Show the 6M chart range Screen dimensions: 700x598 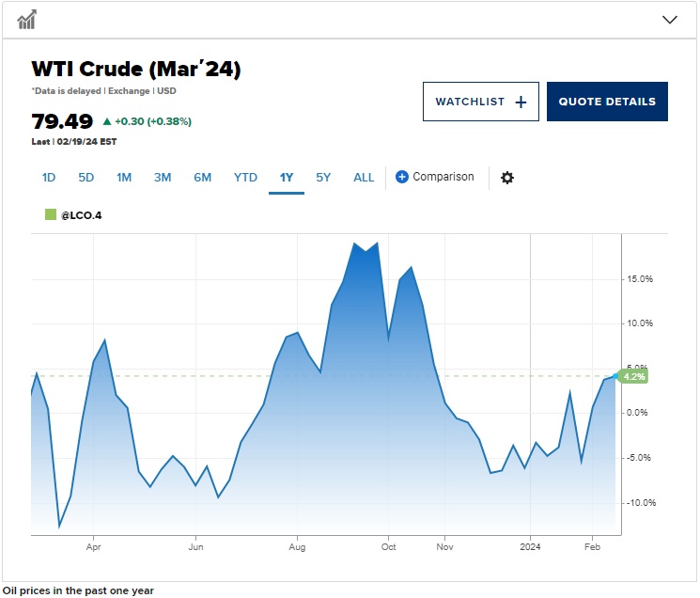202,177
